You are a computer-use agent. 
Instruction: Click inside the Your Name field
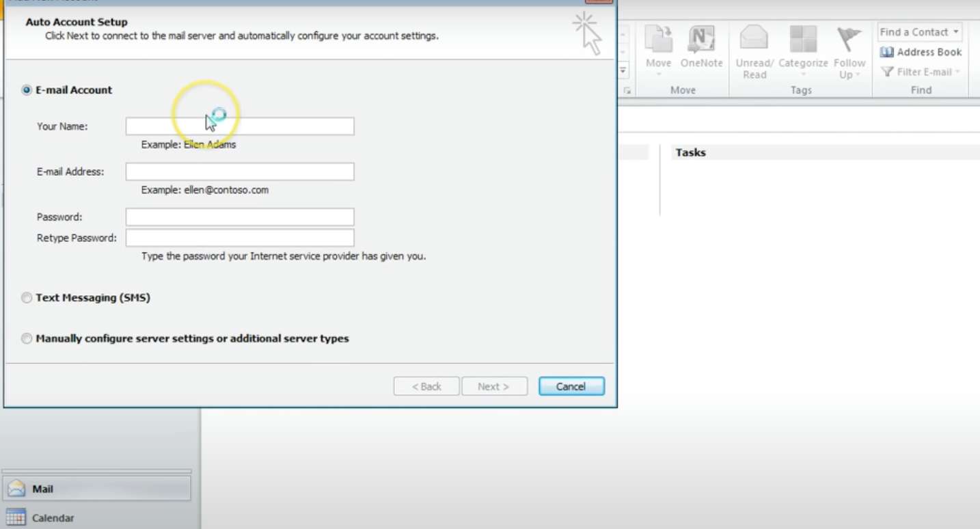pyautogui.click(x=239, y=126)
